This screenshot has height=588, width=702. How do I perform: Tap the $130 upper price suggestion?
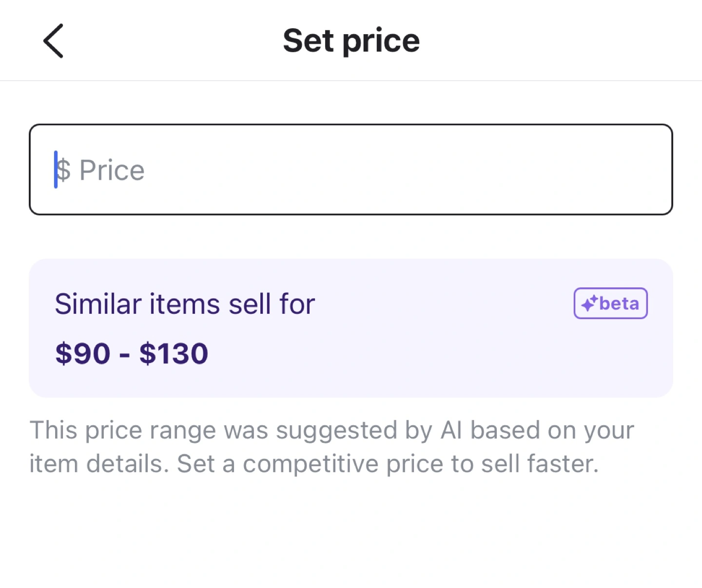[x=174, y=353]
